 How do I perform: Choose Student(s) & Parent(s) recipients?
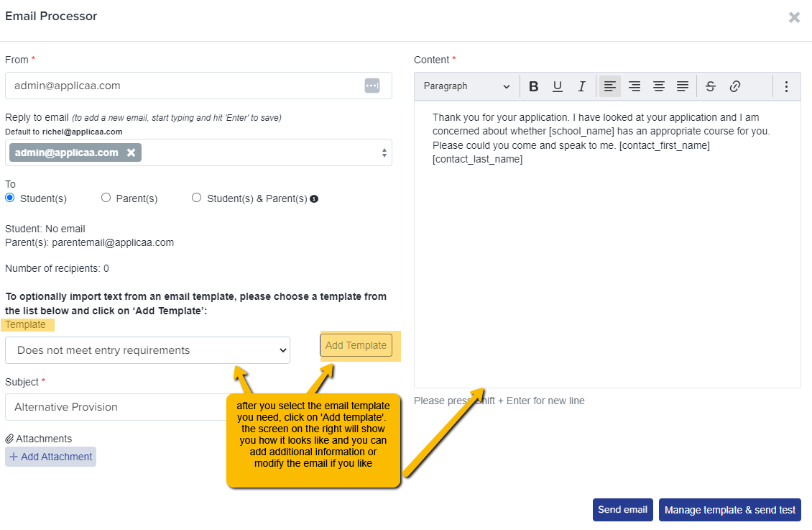pos(196,197)
